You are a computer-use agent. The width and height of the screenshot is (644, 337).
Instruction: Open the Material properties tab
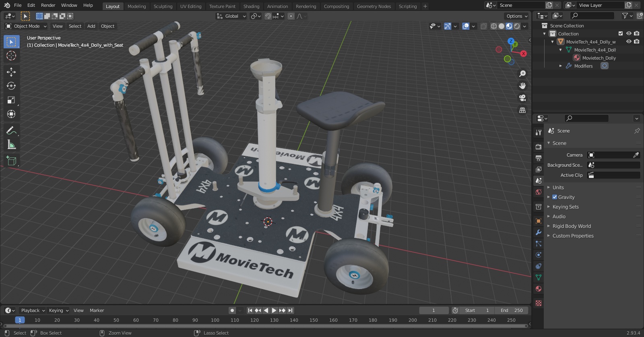[x=539, y=289]
